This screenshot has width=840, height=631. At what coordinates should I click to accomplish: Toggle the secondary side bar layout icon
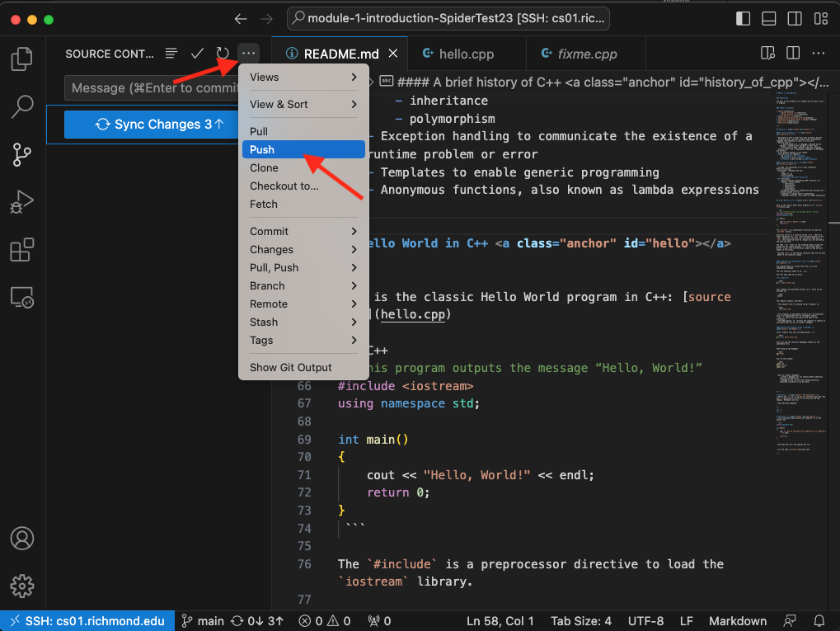click(x=795, y=19)
